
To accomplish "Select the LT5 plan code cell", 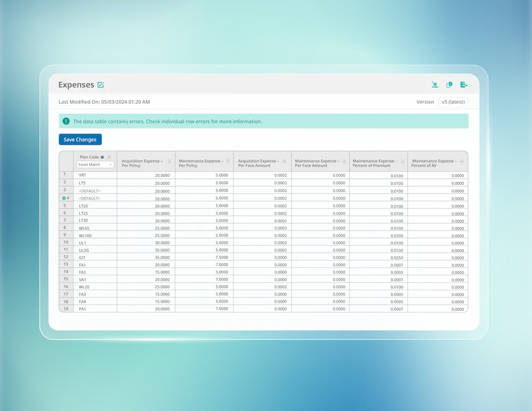I will point(95,183).
